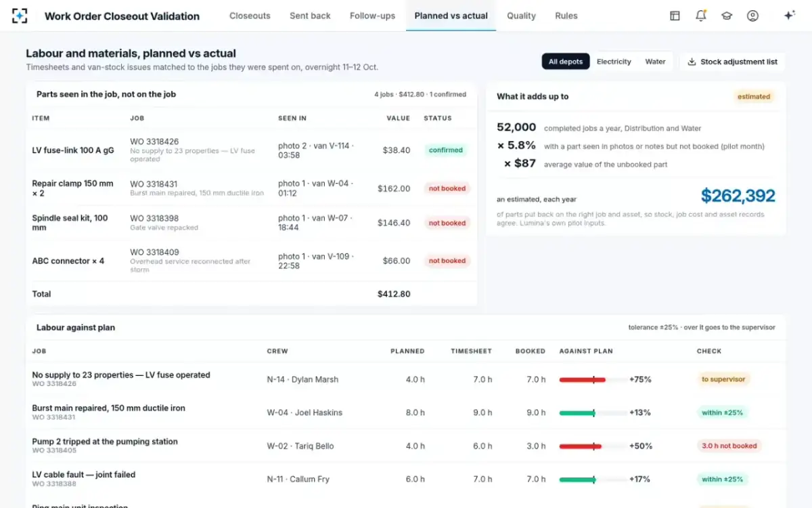The image size is (812, 508).
Task: Click photo 2 · van V-114 cell
Action: [x=316, y=150]
